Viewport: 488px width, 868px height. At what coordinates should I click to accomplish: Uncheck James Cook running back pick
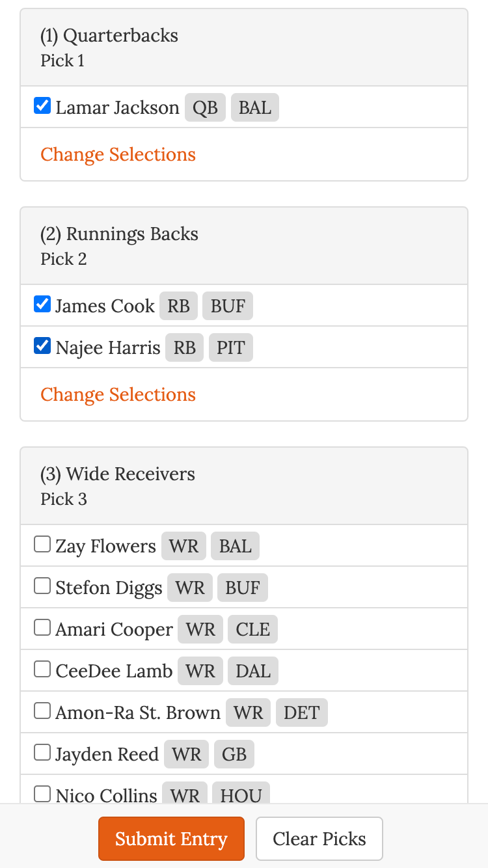42,305
